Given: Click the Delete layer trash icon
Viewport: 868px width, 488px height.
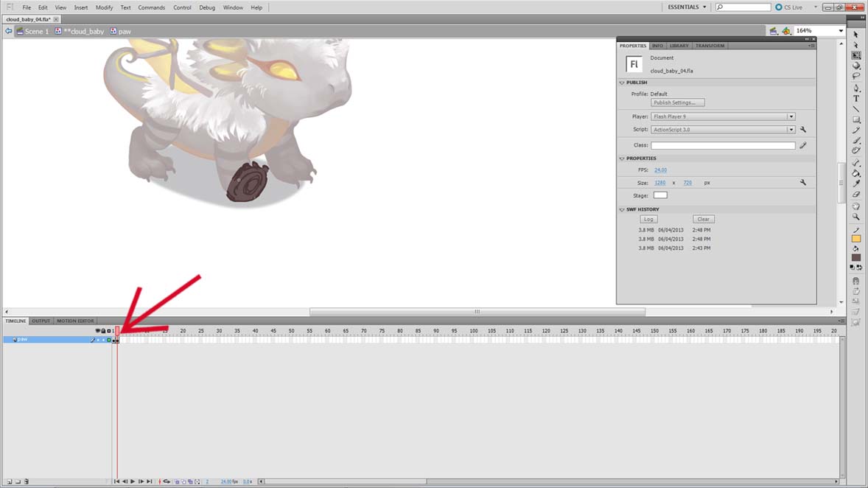Looking at the screenshot, I should click(x=26, y=482).
